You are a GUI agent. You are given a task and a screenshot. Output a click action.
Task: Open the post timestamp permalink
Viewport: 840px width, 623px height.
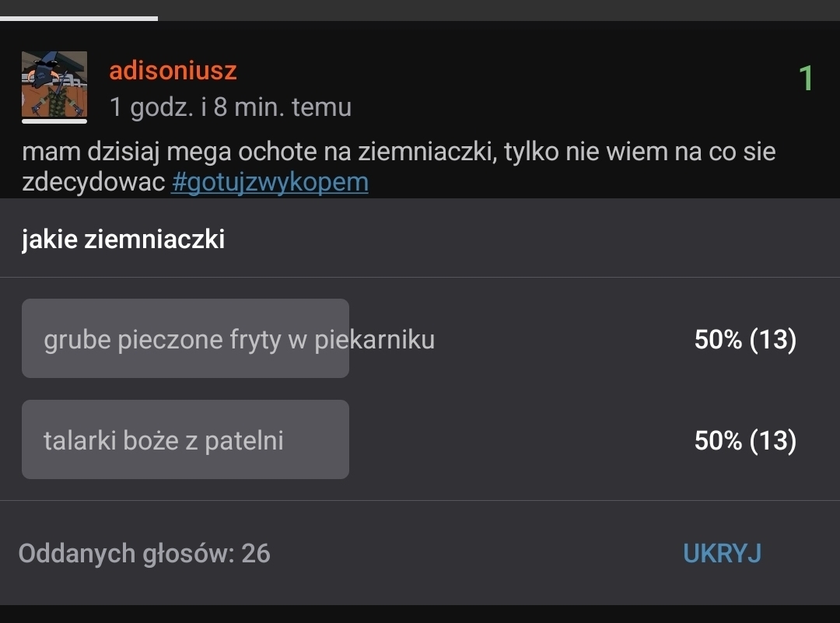[x=230, y=107]
